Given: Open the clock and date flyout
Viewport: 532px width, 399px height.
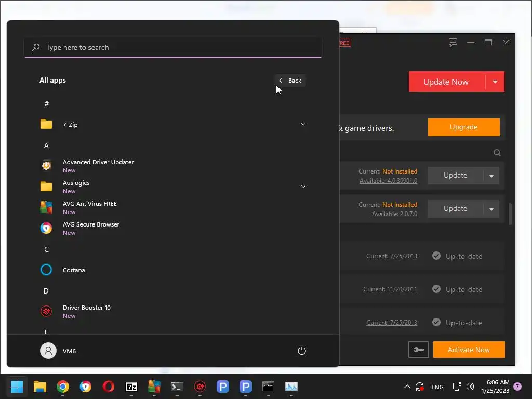Looking at the screenshot, I should pos(495,387).
